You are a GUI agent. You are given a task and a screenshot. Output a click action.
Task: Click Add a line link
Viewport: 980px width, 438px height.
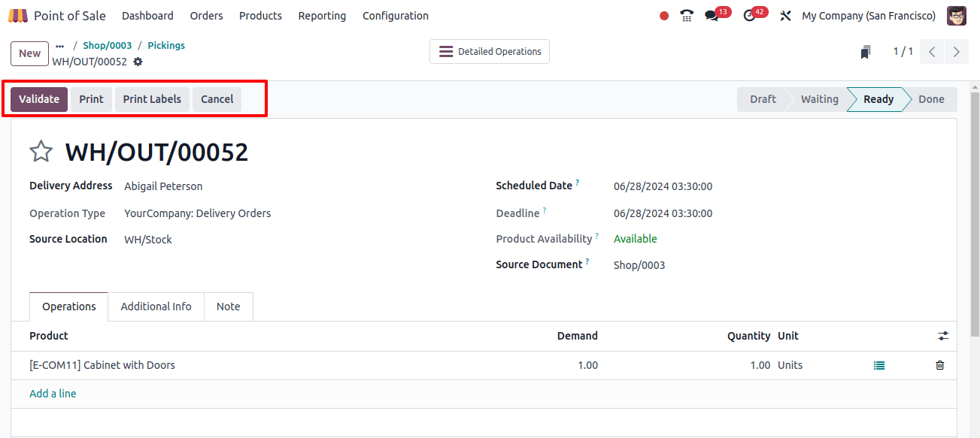click(53, 394)
